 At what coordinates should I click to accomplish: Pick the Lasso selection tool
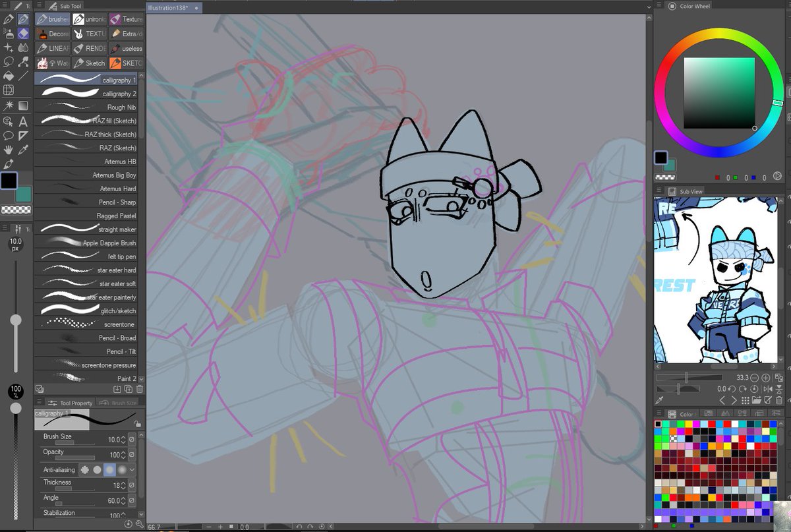8,62
